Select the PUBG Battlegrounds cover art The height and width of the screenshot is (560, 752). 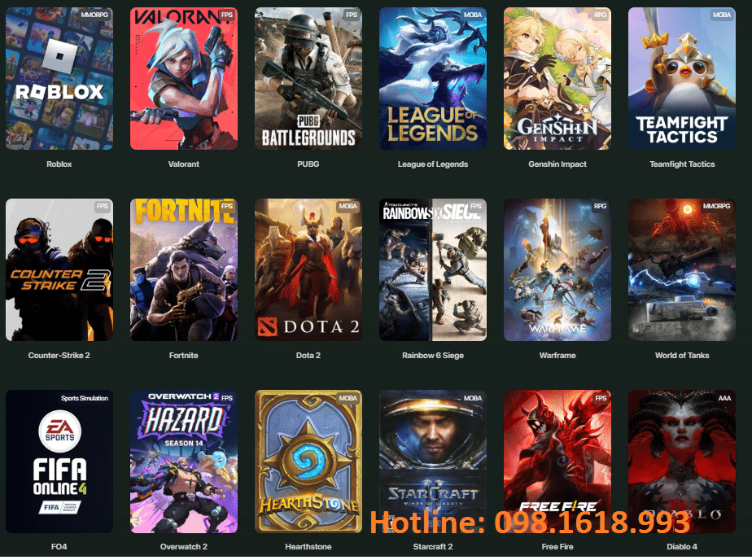(x=308, y=78)
